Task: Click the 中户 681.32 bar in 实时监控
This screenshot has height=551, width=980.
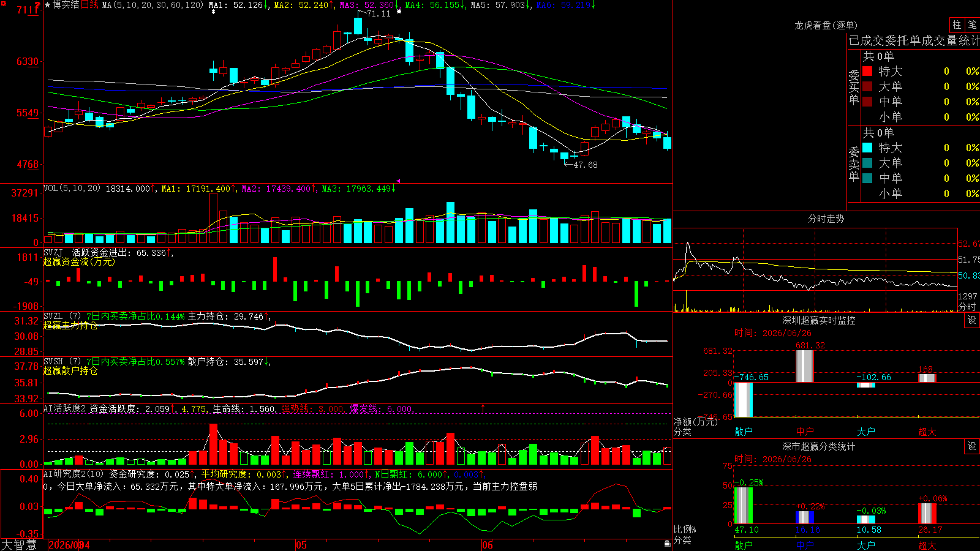Action: tap(805, 366)
